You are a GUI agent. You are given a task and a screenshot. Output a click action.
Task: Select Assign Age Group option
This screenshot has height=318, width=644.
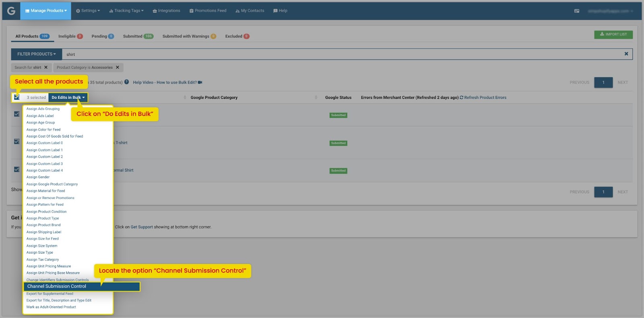click(x=41, y=123)
